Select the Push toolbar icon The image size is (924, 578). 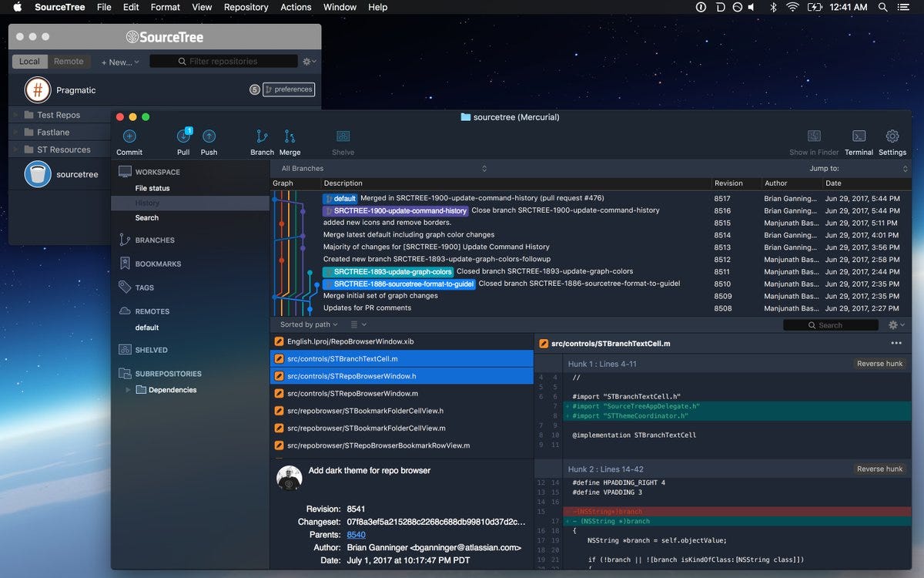coord(209,139)
